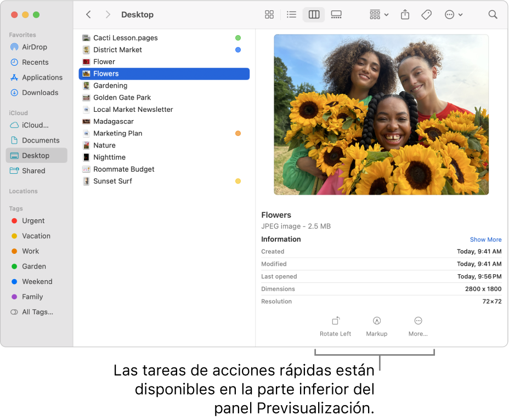Click the Last opened time value

pyautogui.click(x=479, y=276)
